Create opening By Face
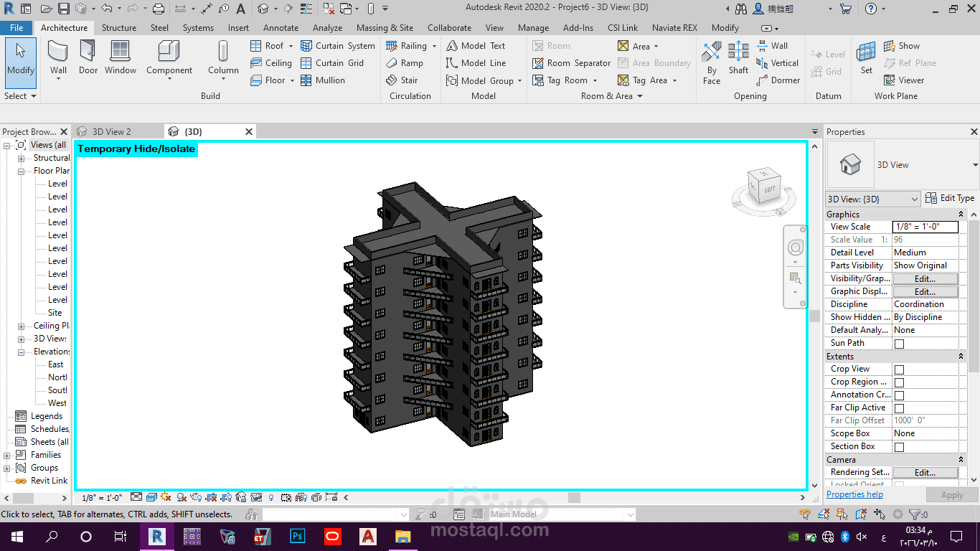The width and height of the screenshot is (980, 551). coord(712,62)
